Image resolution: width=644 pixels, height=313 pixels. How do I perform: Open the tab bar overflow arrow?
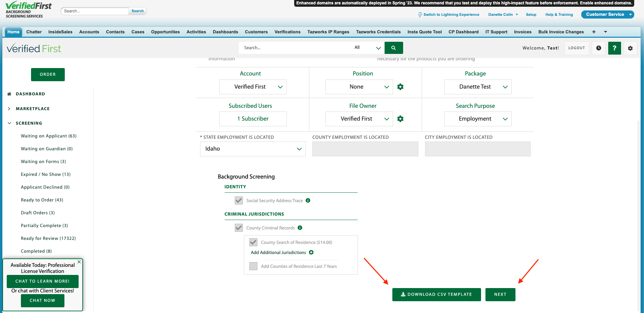point(606,32)
